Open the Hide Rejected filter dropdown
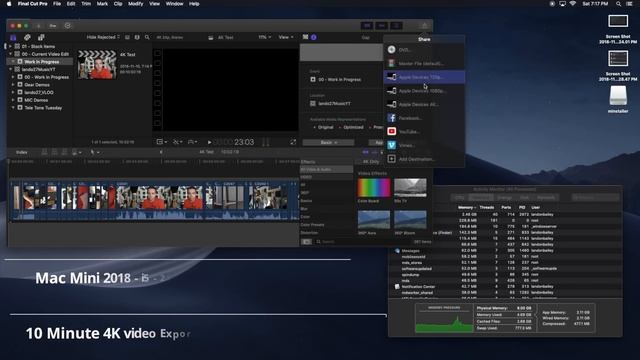The width and height of the screenshot is (640, 360). coord(103,37)
